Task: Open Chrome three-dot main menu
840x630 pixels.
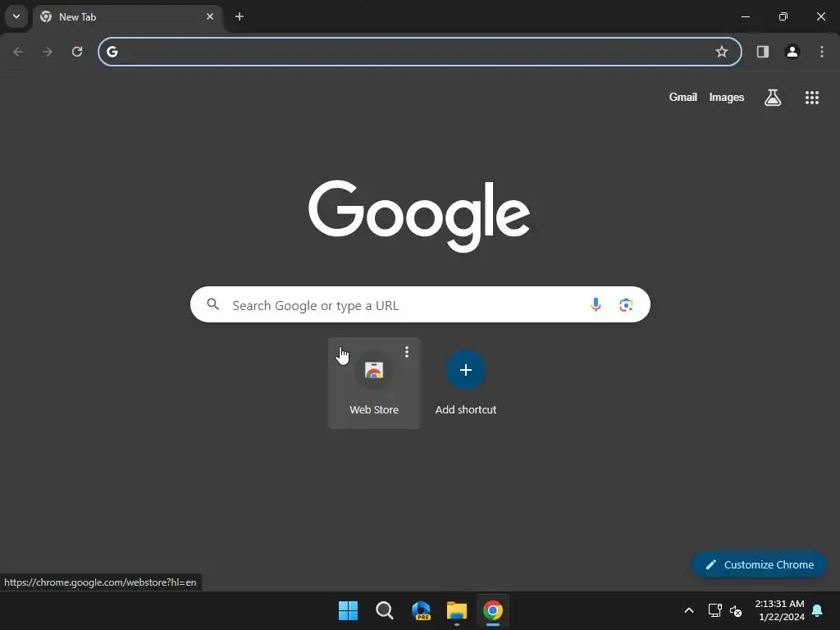Action: tap(822, 52)
